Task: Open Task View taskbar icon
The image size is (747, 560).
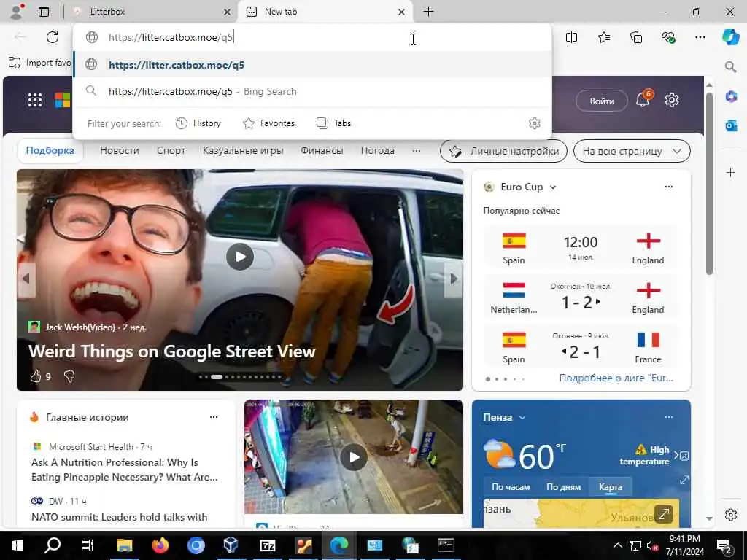Action: pos(88,545)
